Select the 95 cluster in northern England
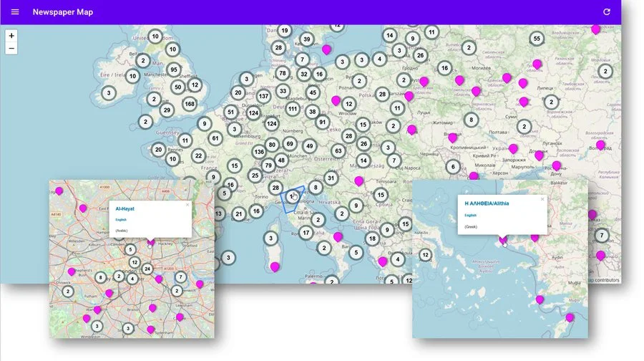This screenshot has width=644, height=361. (174, 70)
